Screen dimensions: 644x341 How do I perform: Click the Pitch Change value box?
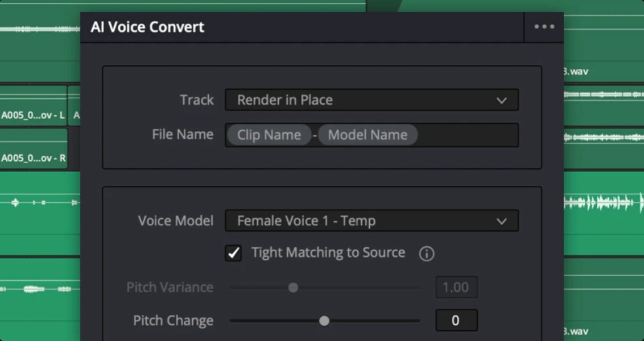456,321
